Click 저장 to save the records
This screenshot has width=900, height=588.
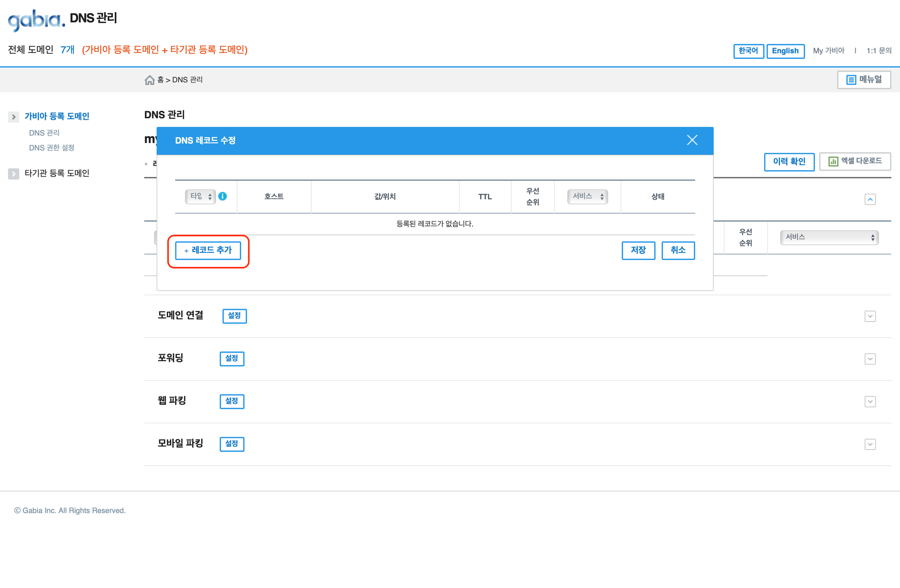(x=638, y=250)
